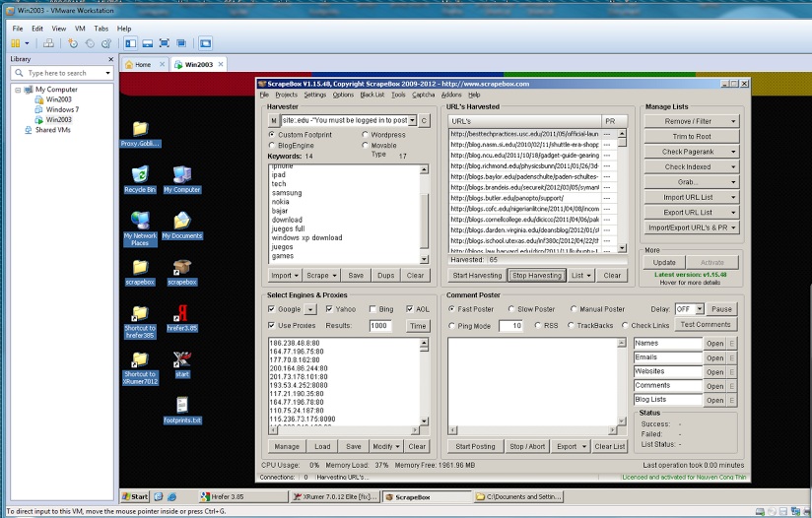This screenshot has height=518, width=812.
Task: Click the Stop Harvesting button
Action: pyautogui.click(x=537, y=276)
